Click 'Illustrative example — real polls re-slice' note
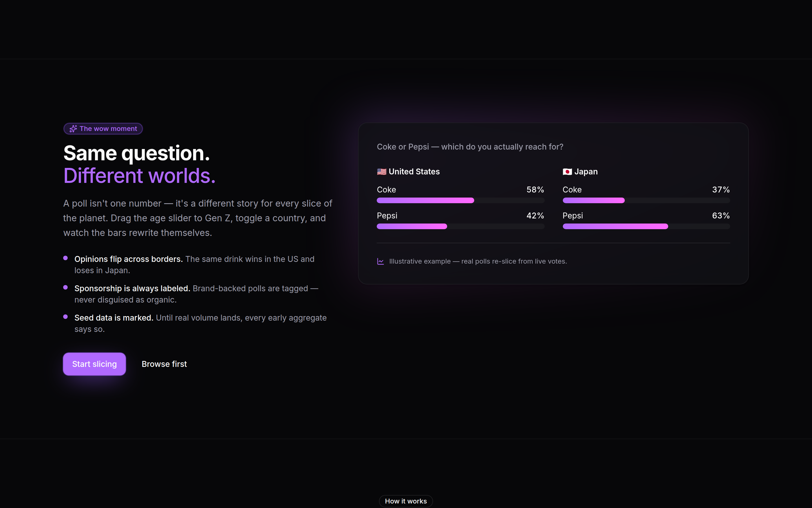 pyautogui.click(x=478, y=261)
